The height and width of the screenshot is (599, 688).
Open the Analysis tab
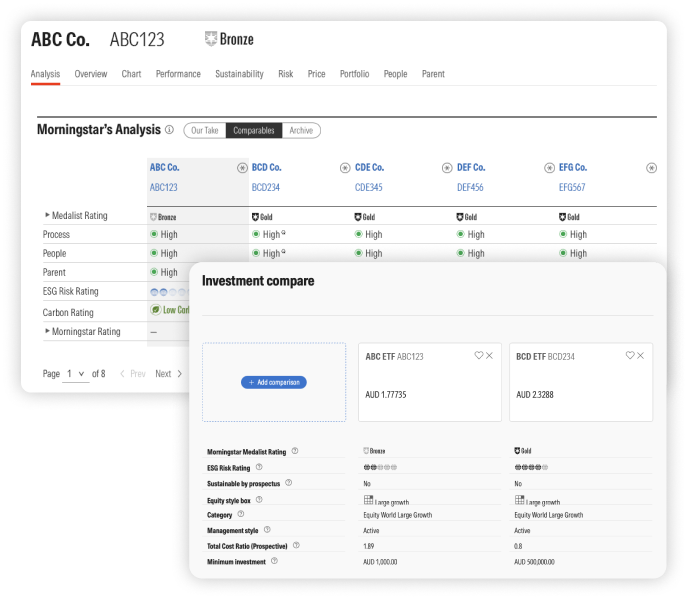click(45, 74)
